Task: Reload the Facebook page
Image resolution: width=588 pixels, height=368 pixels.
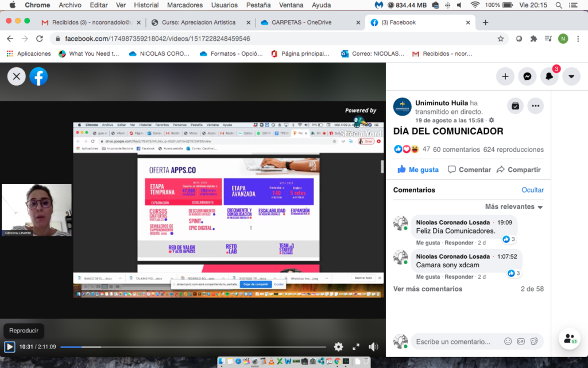Action: pyautogui.click(x=40, y=39)
